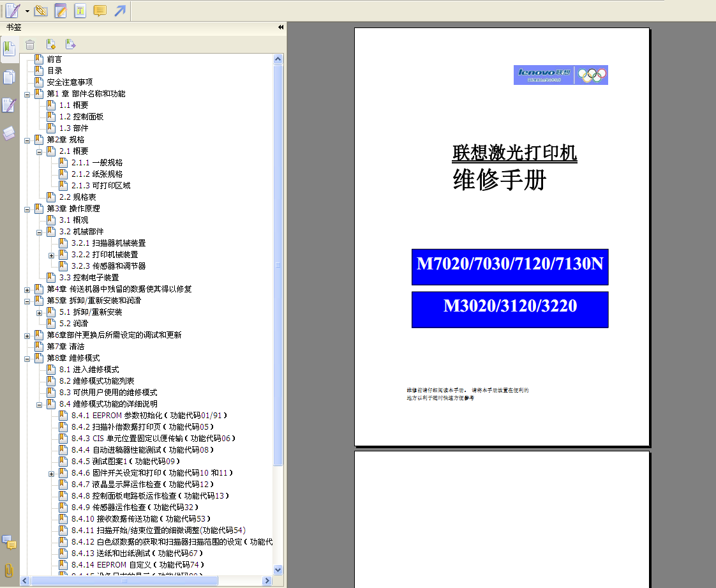Collapse 第1 章 部件名称和功能 node
This screenshot has height=588, width=716.
coord(27,94)
